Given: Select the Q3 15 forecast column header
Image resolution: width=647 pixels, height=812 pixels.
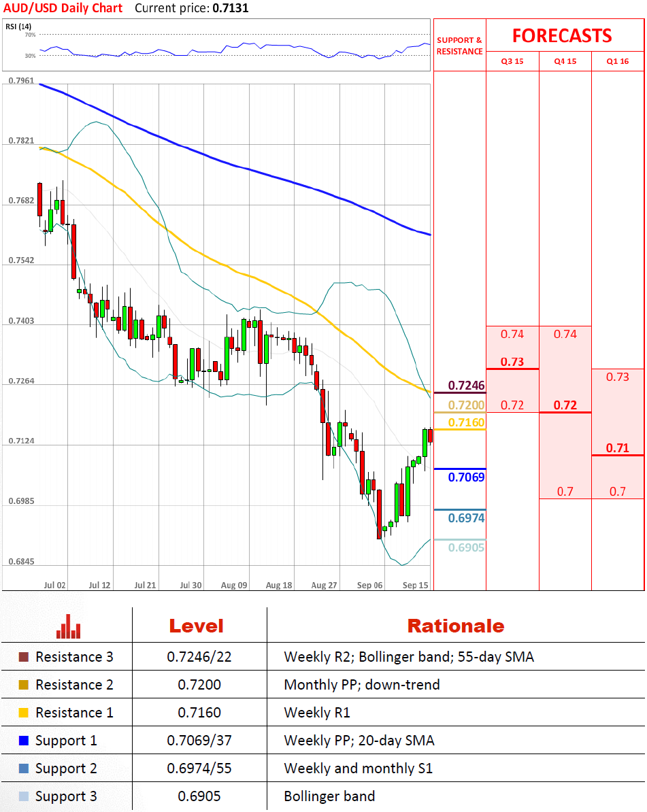Looking at the screenshot, I should tap(512, 61).
